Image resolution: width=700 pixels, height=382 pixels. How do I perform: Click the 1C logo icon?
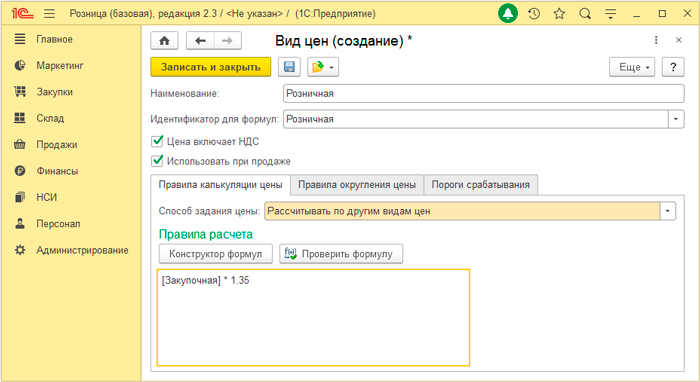[22, 14]
